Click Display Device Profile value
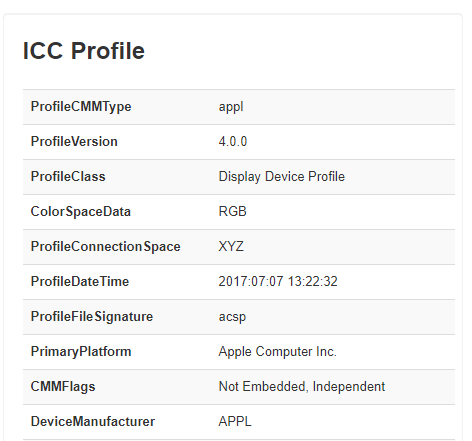Screen dimensions: 472x441 click(282, 177)
